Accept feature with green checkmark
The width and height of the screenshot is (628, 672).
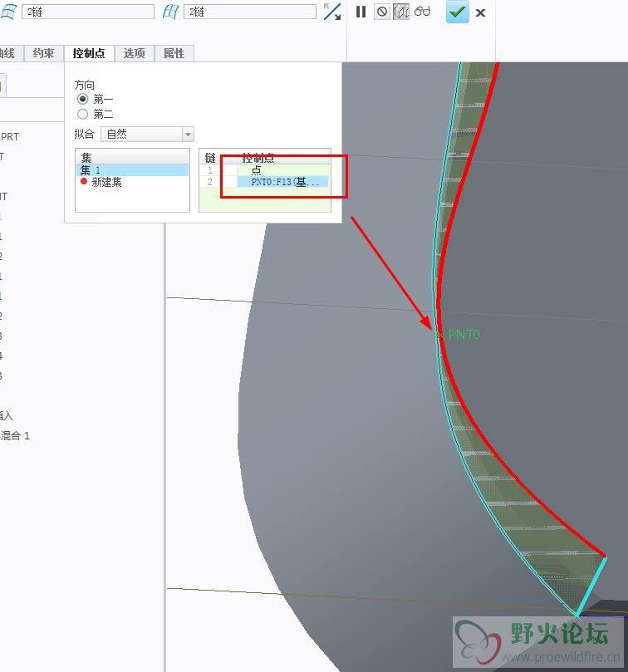[x=458, y=12]
